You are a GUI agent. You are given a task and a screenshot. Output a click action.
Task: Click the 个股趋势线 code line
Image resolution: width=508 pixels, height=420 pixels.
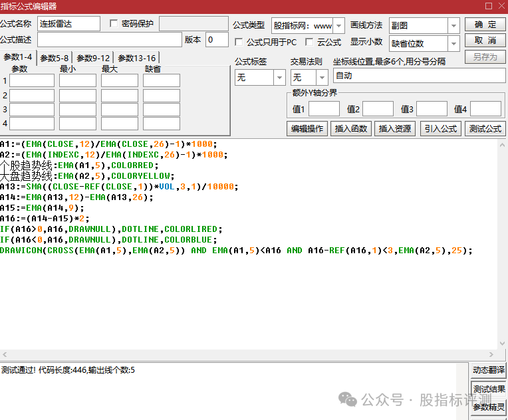pos(79,165)
